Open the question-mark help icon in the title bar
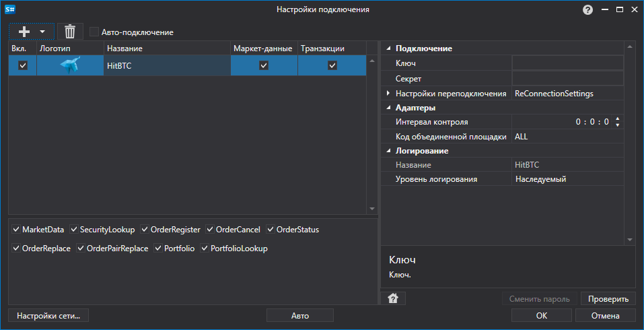This screenshot has width=644, height=330. point(587,10)
